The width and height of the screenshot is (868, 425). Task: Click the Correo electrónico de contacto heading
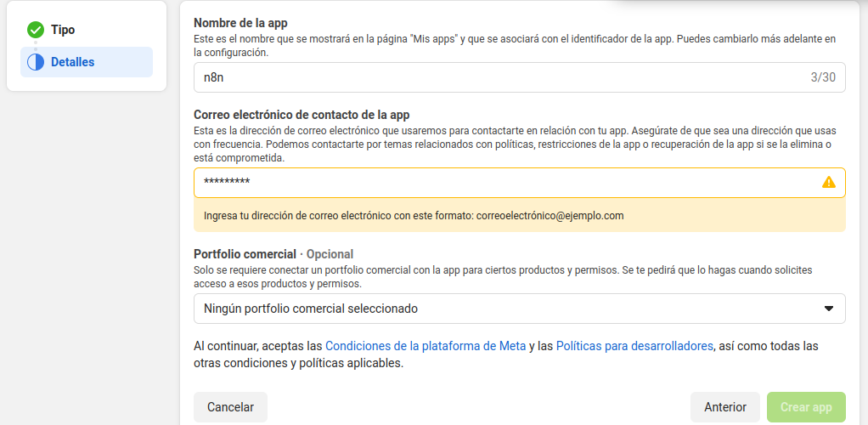pyautogui.click(x=302, y=115)
